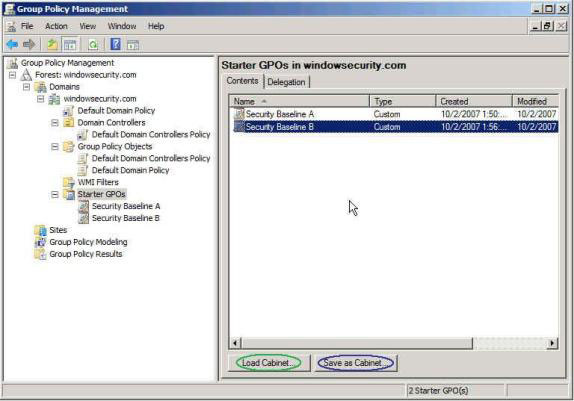The width and height of the screenshot is (574, 401).
Task: Collapse the Starter GPOs tree node
Action: click(55, 194)
